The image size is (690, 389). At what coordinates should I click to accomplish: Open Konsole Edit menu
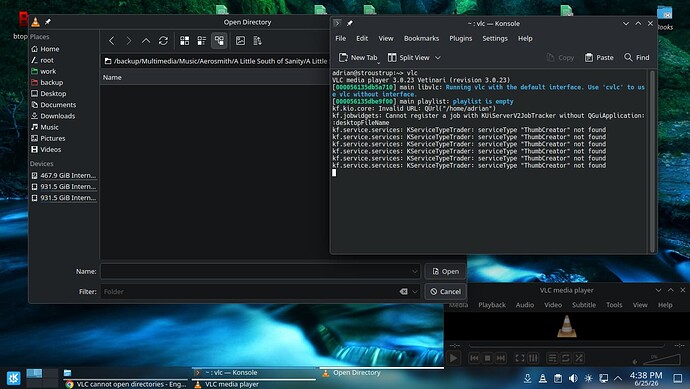(x=362, y=38)
